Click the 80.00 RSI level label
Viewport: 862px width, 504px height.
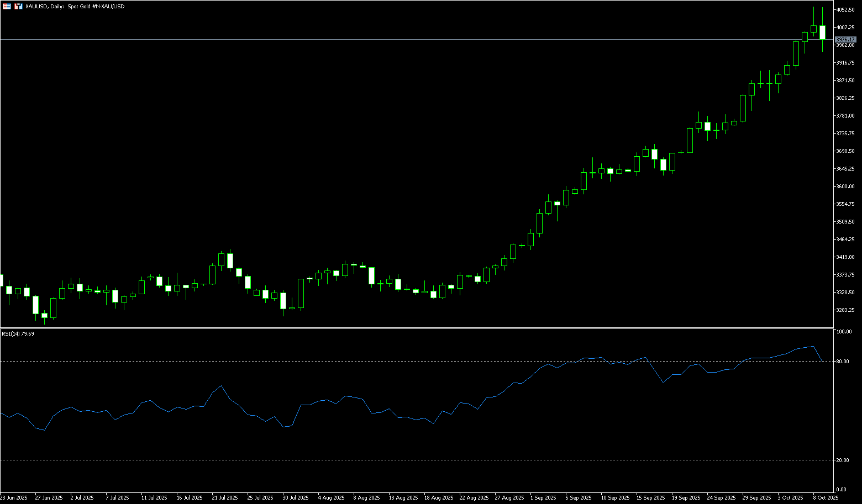pyautogui.click(x=843, y=362)
